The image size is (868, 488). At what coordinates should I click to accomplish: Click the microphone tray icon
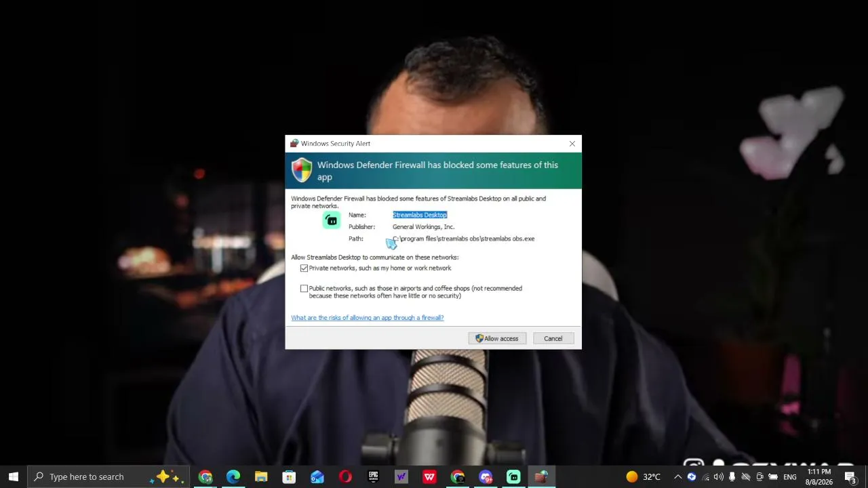point(732,476)
